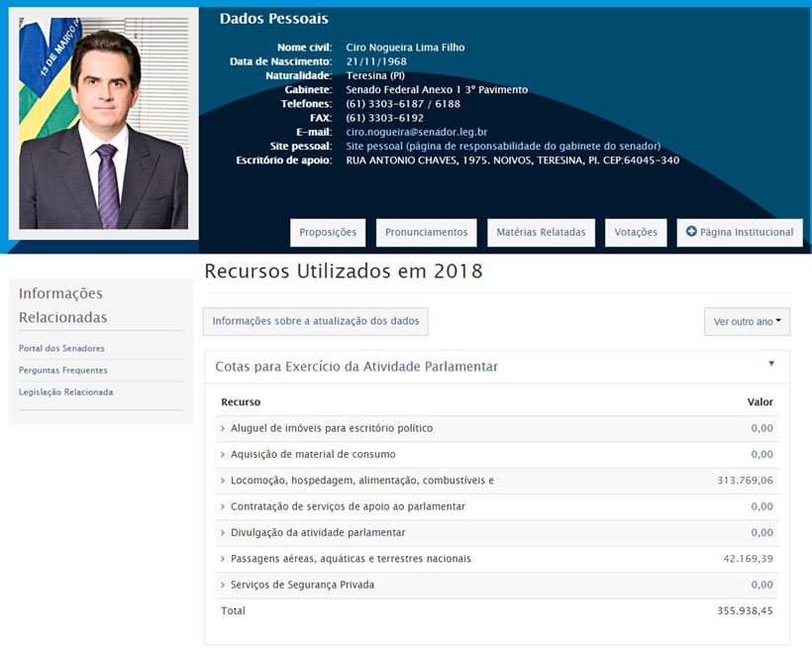Open the Pronunciamentos tab
This screenshot has height=655, width=812.
(x=426, y=232)
